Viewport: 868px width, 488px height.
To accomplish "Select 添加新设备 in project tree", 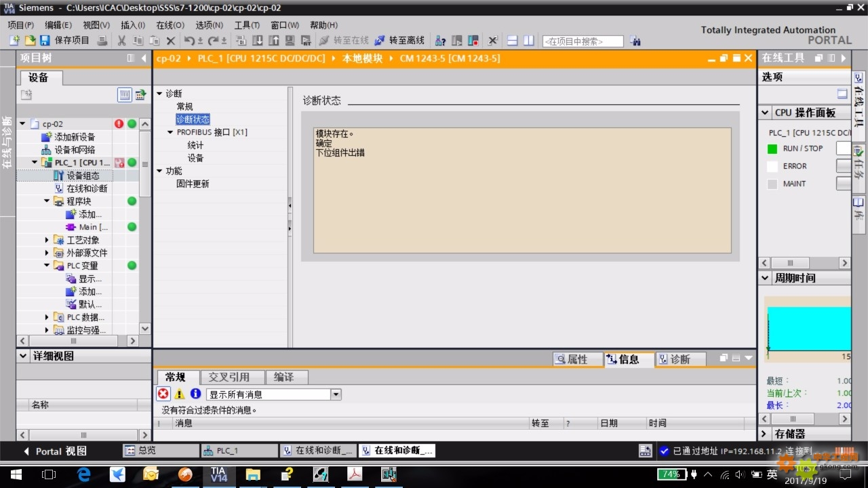I will coord(75,137).
